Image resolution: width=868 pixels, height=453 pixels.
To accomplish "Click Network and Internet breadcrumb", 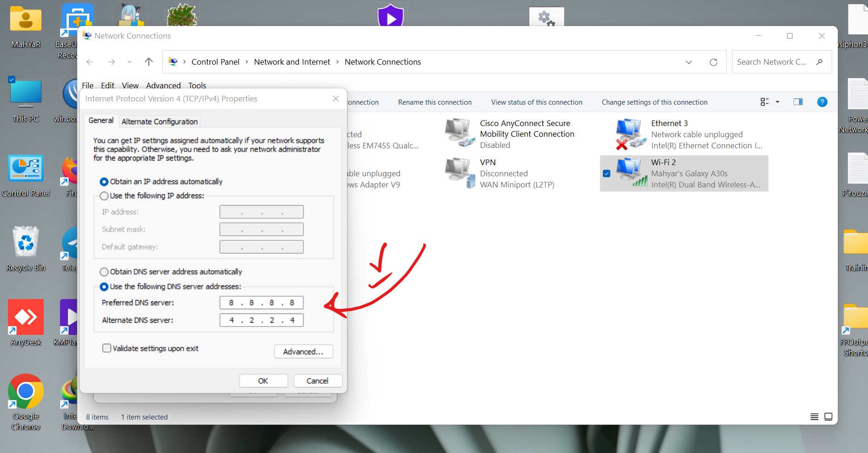I will tap(292, 62).
